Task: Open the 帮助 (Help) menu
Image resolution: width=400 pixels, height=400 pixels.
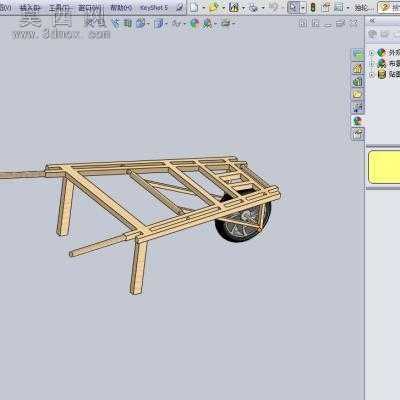Action: tap(121, 7)
